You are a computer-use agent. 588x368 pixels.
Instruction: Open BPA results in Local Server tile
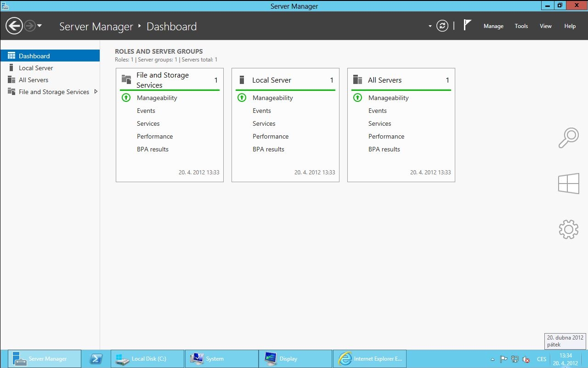(268, 149)
